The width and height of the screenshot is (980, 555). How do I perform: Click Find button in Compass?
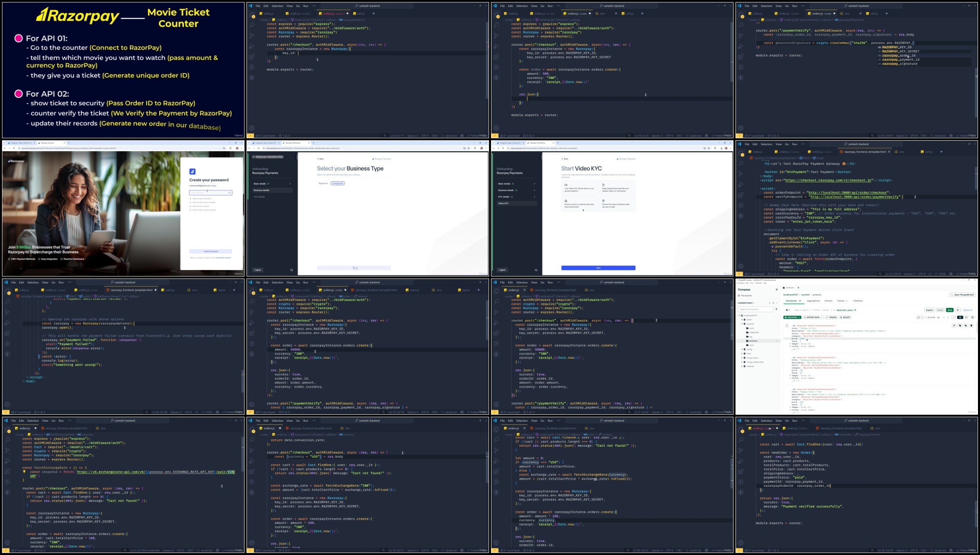click(x=950, y=310)
